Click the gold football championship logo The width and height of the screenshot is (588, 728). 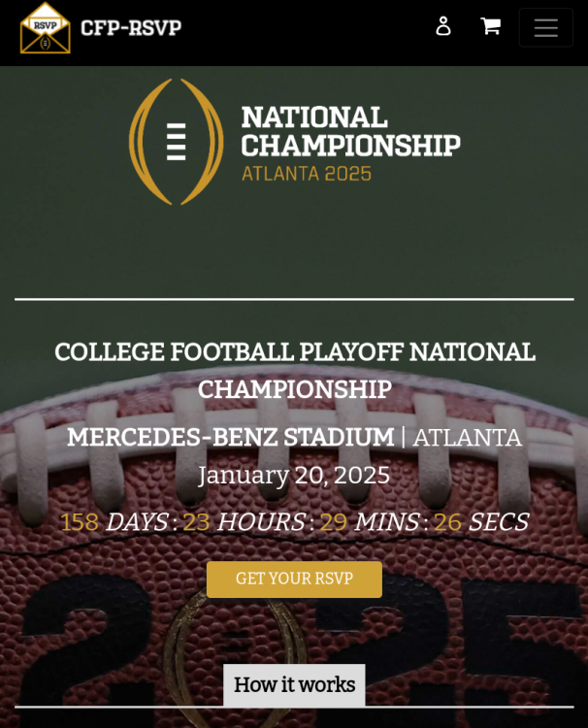point(176,142)
